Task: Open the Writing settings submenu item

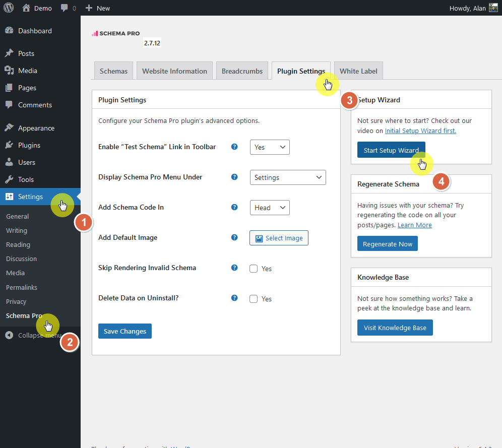Action: coord(17,230)
